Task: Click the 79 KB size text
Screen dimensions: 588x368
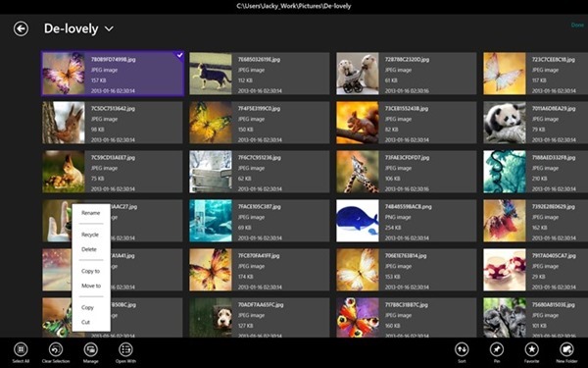Action: [538, 130]
